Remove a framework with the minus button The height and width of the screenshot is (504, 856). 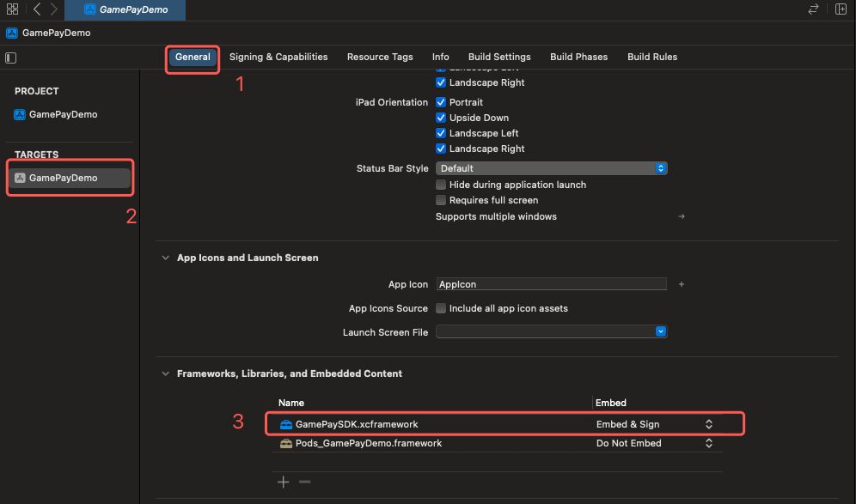click(304, 482)
